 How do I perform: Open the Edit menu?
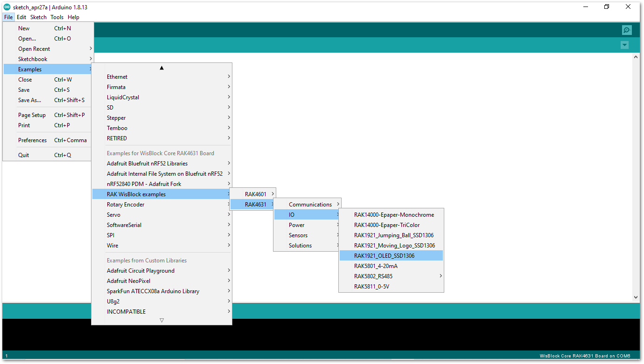(x=21, y=17)
